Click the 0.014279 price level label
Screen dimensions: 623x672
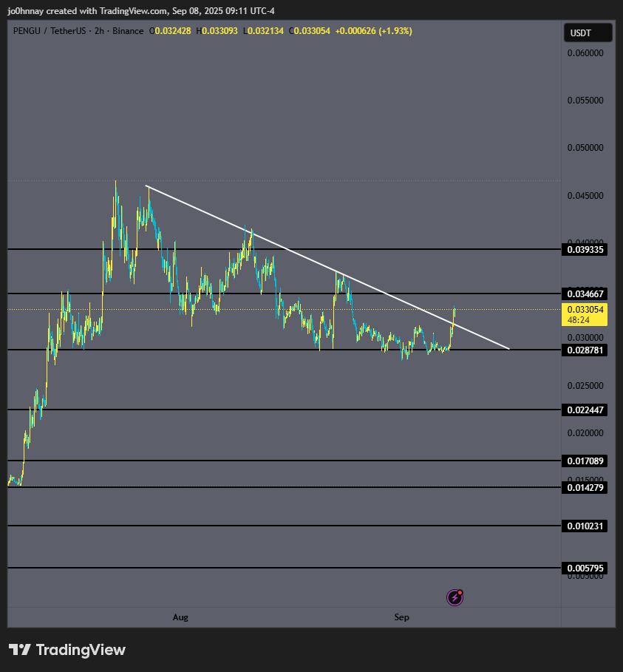point(585,487)
